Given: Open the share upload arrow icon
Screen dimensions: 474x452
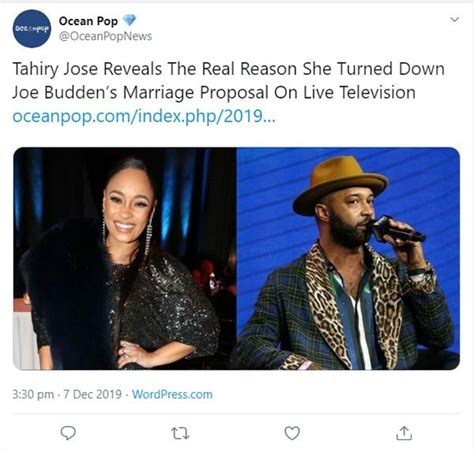Looking at the screenshot, I should click(404, 433).
